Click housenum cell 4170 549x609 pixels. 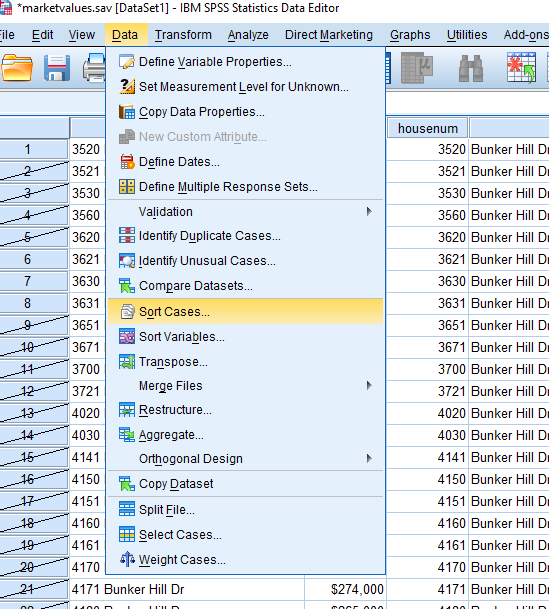[x=427, y=567]
